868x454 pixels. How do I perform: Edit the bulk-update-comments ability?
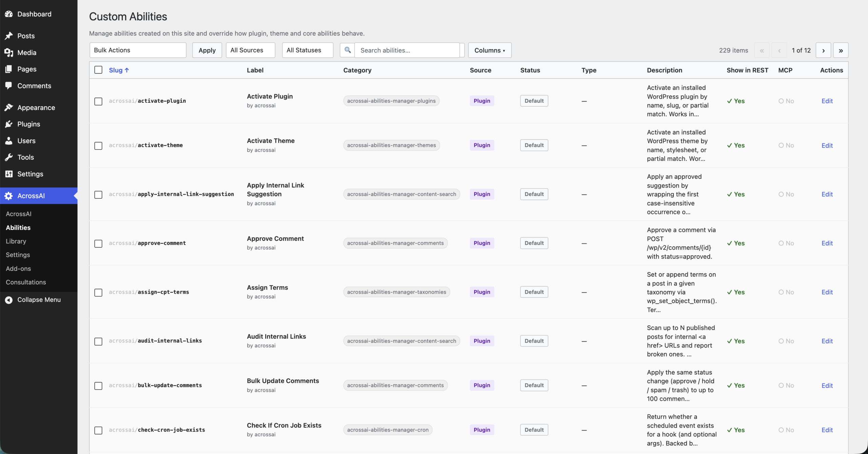(x=827, y=386)
